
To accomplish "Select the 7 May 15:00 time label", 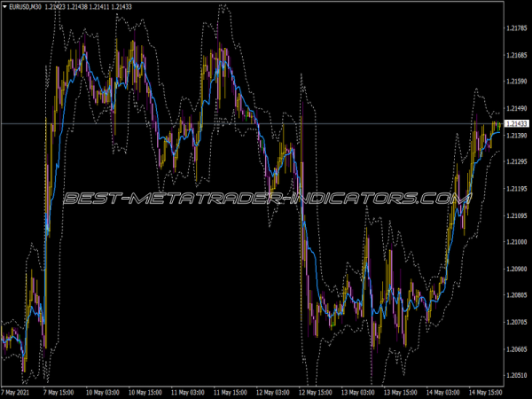I will coord(59,393).
